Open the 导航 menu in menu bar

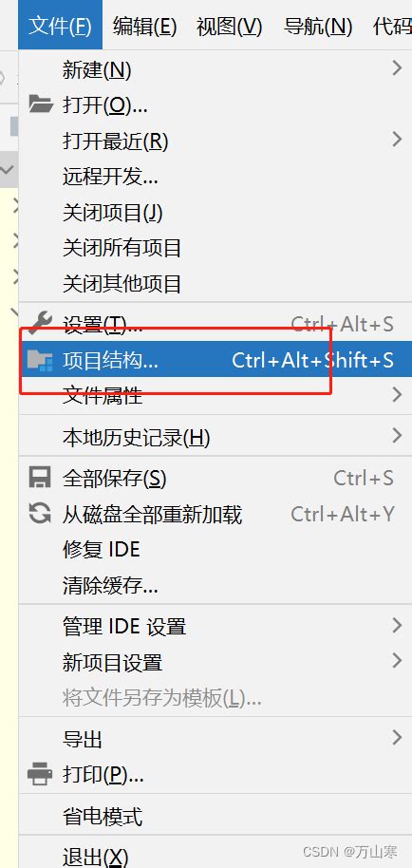click(x=318, y=26)
